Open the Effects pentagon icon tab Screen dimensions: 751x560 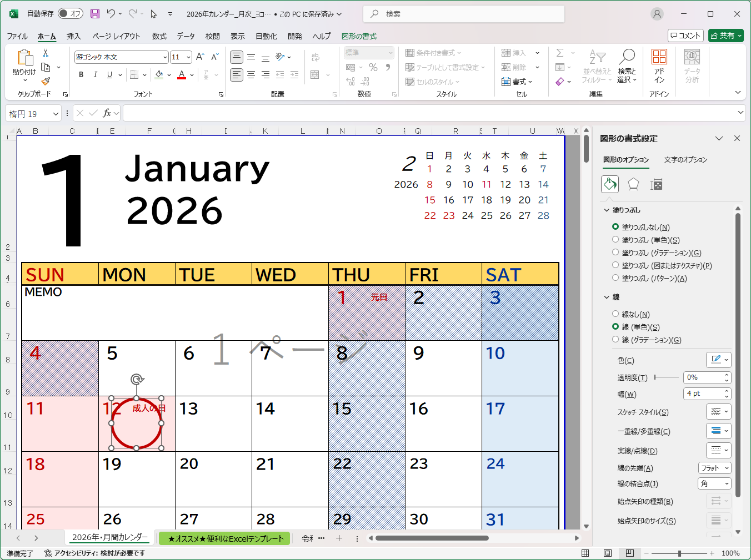click(x=633, y=184)
